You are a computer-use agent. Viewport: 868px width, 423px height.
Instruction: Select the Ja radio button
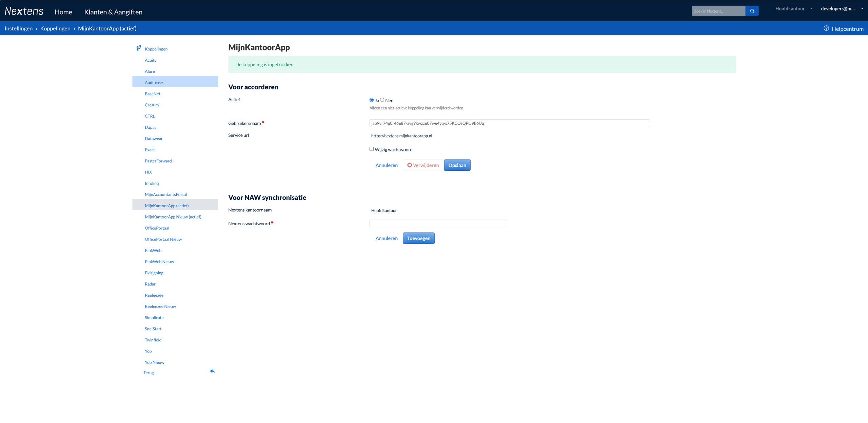coord(372,100)
